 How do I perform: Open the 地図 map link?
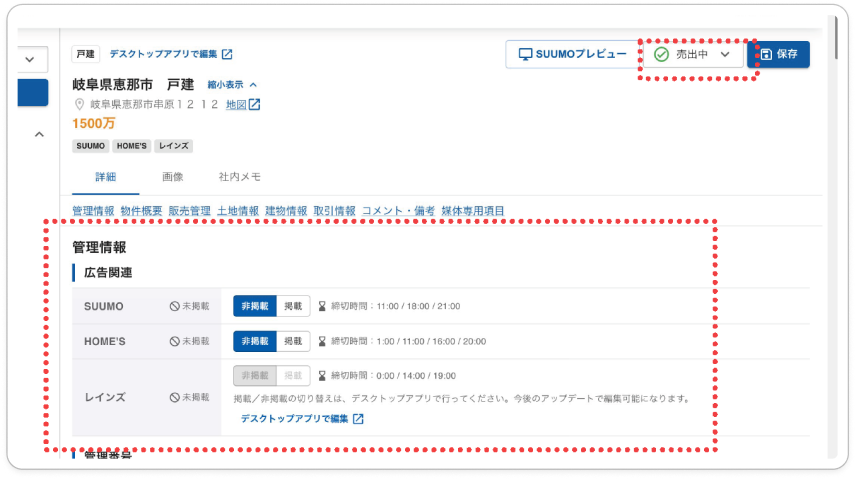(x=236, y=104)
